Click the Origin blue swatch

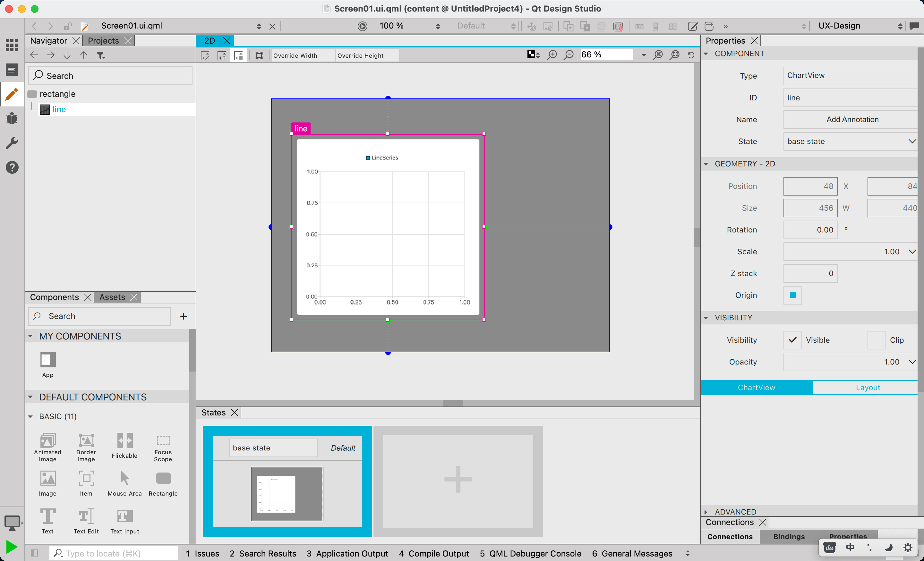[x=792, y=296]
